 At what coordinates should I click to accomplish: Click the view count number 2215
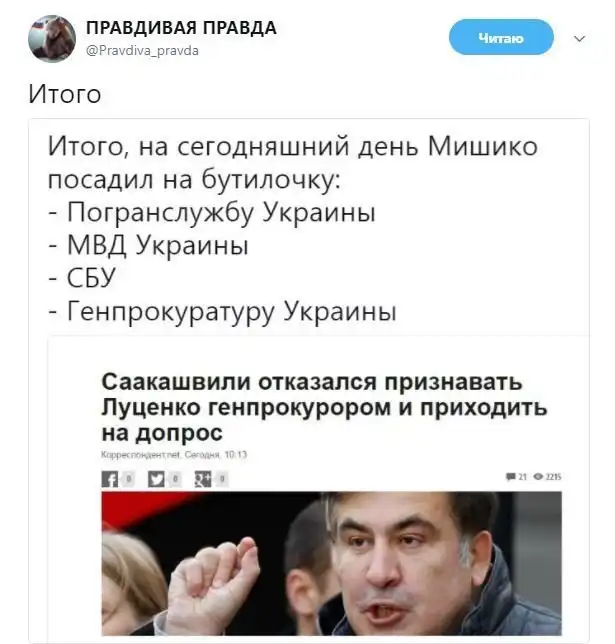point(554,476)
